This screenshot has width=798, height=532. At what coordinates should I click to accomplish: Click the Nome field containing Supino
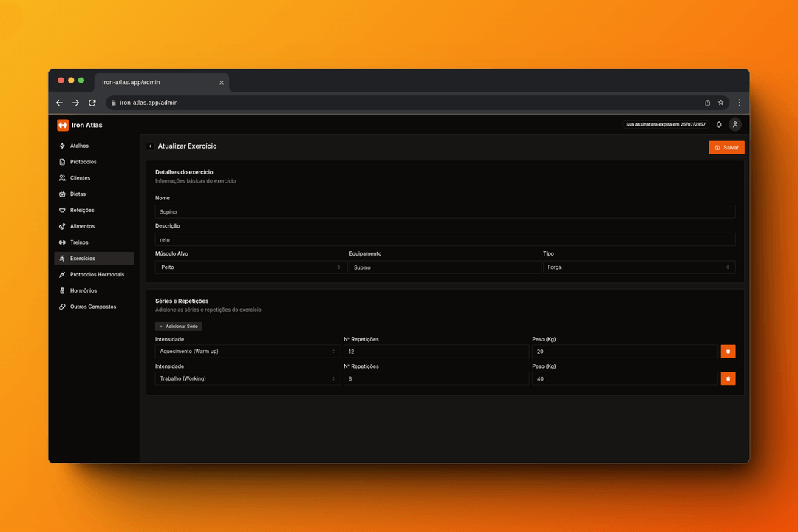[x=443, y=211]
